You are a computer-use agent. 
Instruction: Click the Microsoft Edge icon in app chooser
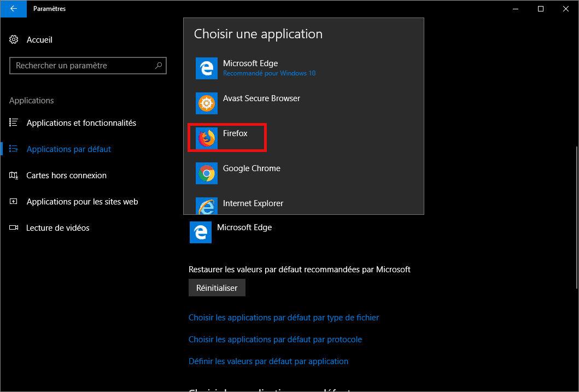click(207, 68)
